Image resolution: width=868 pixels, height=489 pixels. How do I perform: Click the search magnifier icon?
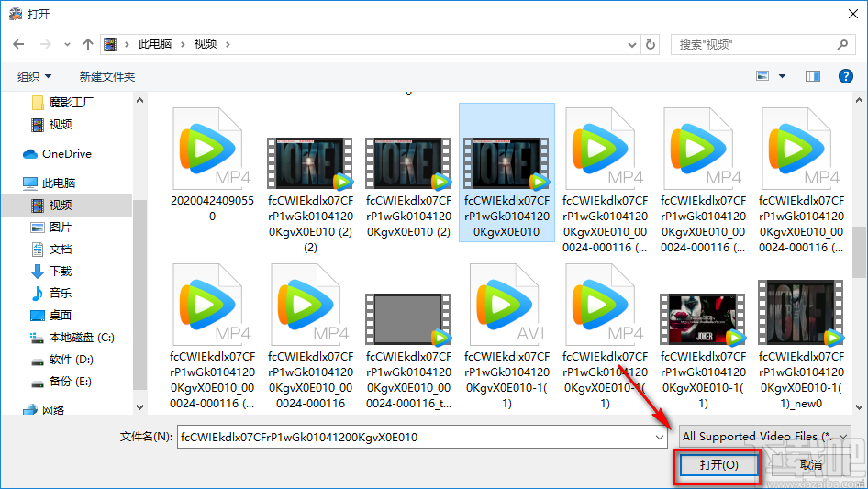click(x=842, y=44)
